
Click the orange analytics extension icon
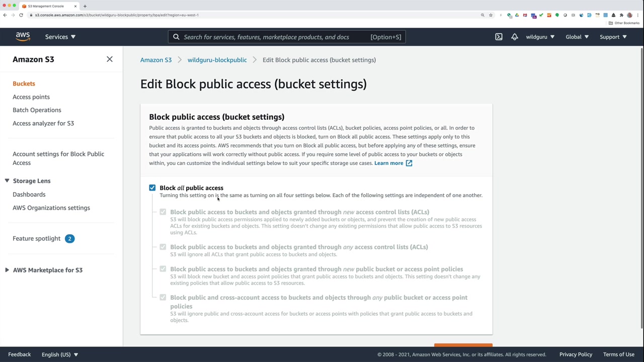click(x=549, y=15)
